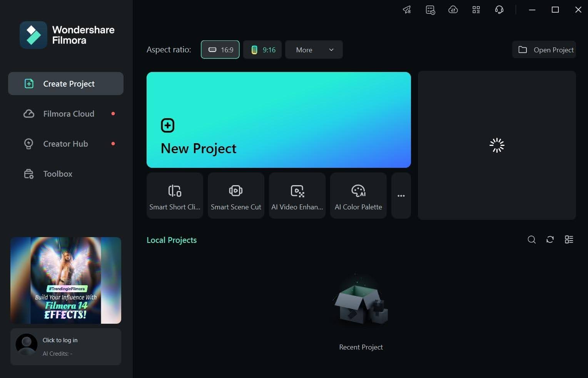Expand the More aspect ratio dropdown

pyautogui.click(x=314, y=50)
